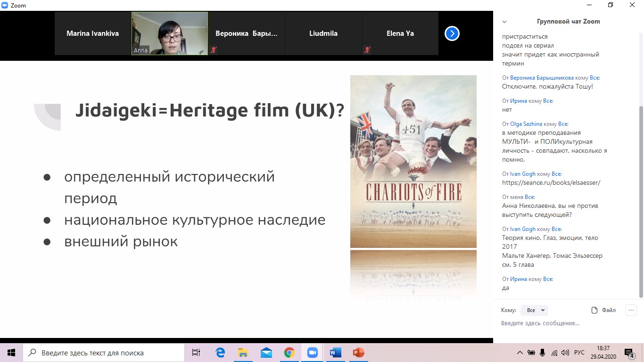Show next participants with the blue arrow
The image size is (644, 362).
[x=452, y=33]
